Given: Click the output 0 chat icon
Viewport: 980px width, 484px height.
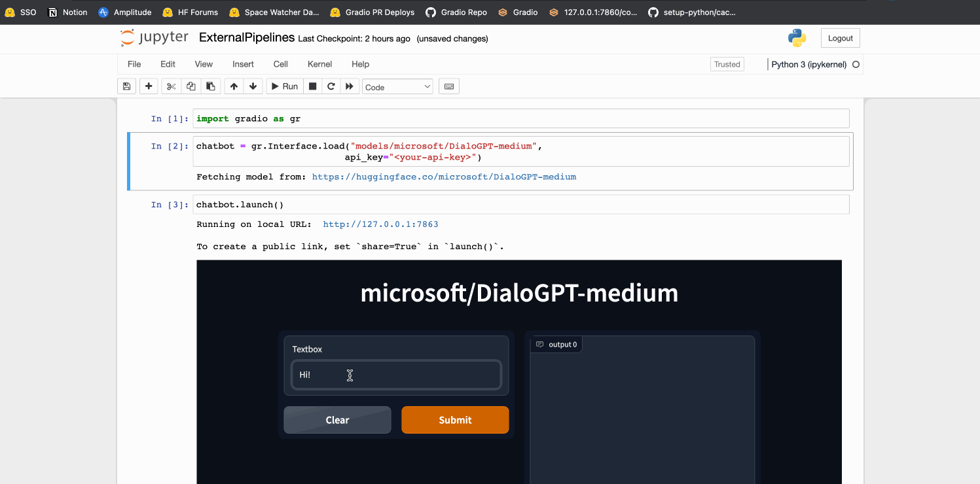Looking at the screenshot, I should [x=540, y=344].
